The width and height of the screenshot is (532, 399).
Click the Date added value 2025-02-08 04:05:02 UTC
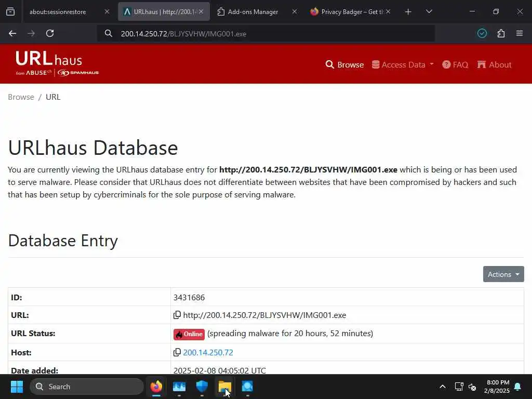220,370
